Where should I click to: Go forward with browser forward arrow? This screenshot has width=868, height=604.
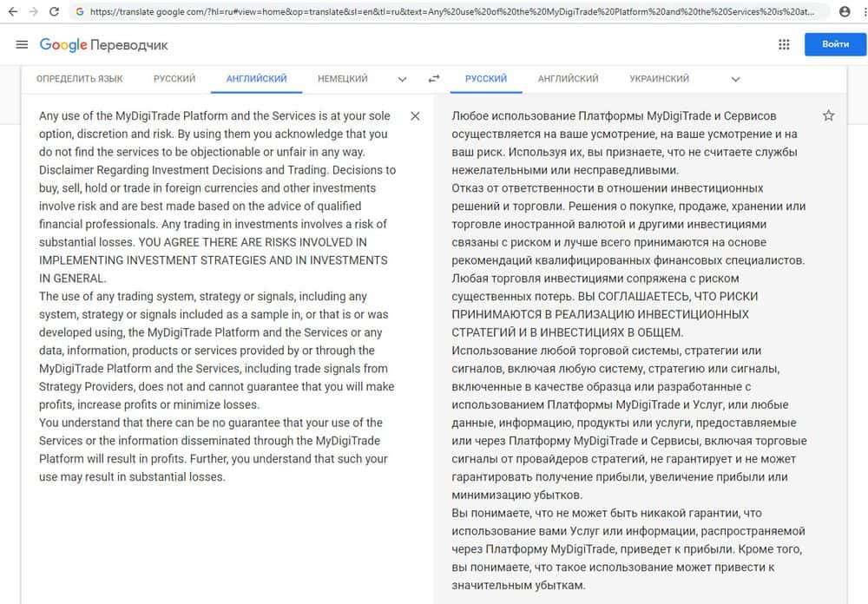[x=33, y=11]
